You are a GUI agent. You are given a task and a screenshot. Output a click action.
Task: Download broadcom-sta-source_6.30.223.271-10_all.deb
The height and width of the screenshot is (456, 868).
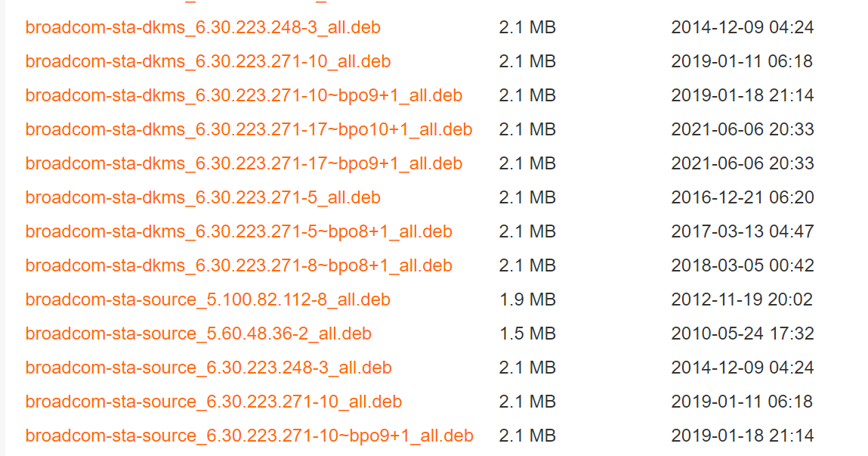tap(213, 402)
